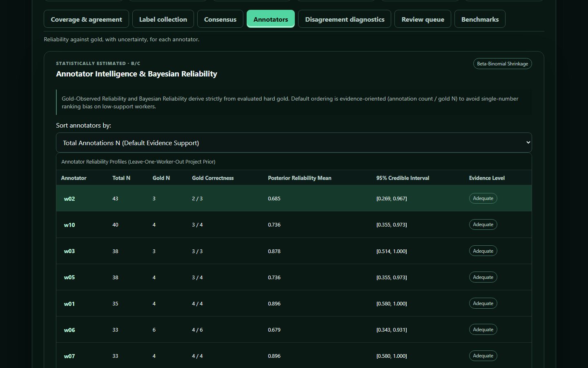Open the Sort annotators by dropdown

[294, 143]
